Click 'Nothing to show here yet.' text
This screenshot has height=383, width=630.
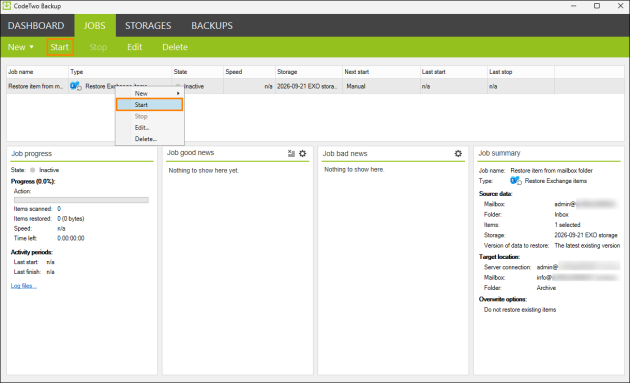[204, 170]
